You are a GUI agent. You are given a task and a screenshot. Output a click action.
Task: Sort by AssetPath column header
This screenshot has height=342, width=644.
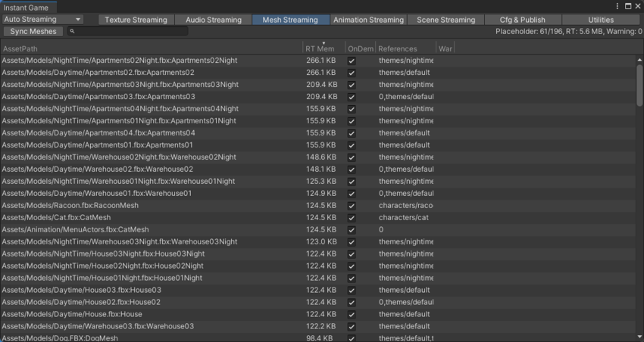tap(152, 48)
